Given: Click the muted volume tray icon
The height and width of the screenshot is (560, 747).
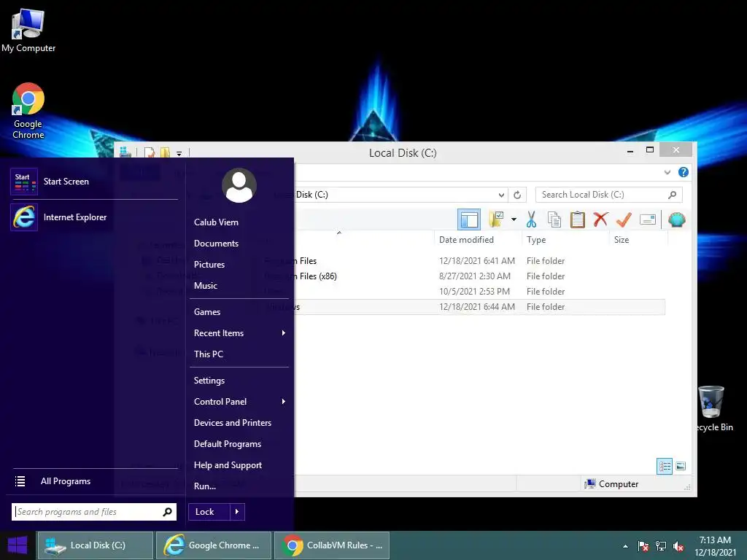Looking at the screenshot, I should (x=678, y=546).
